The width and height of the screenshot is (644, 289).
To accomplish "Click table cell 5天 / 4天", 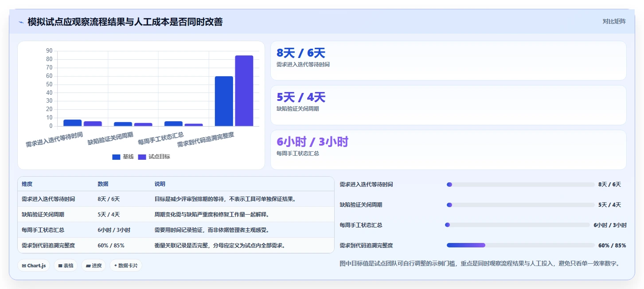I will pos(109,215).
